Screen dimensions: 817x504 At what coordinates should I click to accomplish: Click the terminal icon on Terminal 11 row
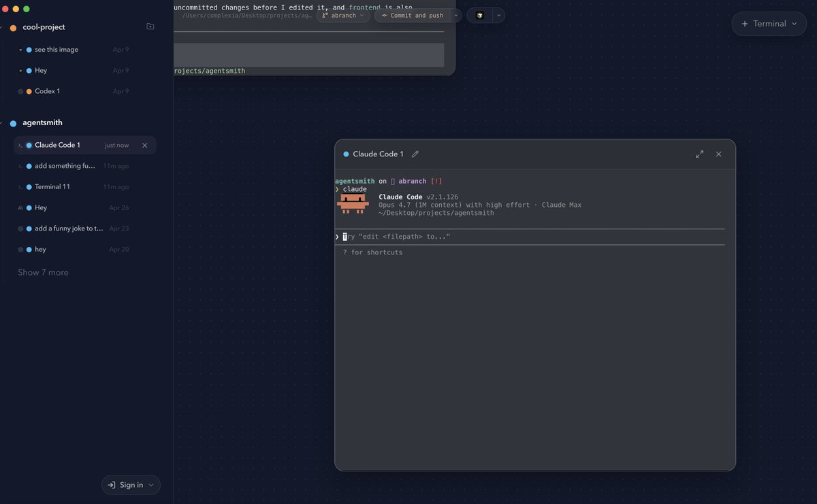[20, 187]
